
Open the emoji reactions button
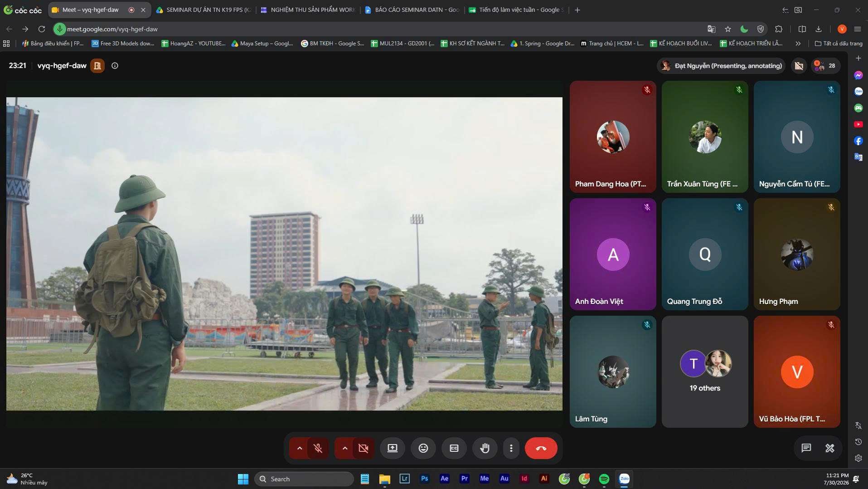tap(423, 448)
